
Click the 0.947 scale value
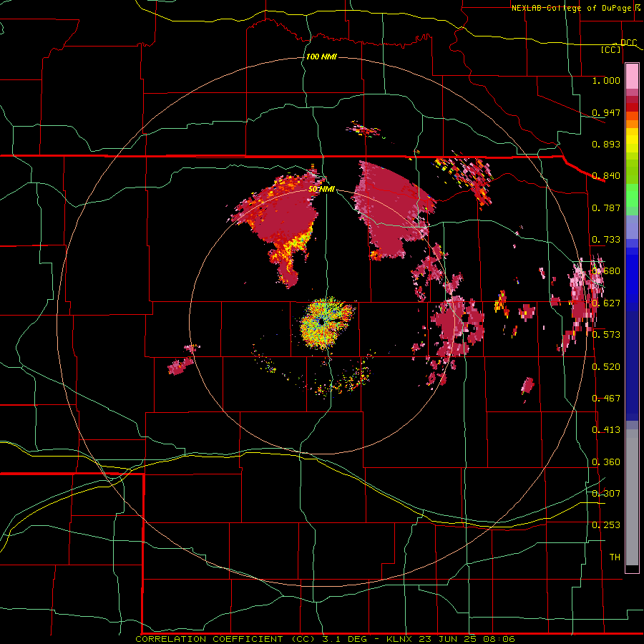(x=606, y=112)
